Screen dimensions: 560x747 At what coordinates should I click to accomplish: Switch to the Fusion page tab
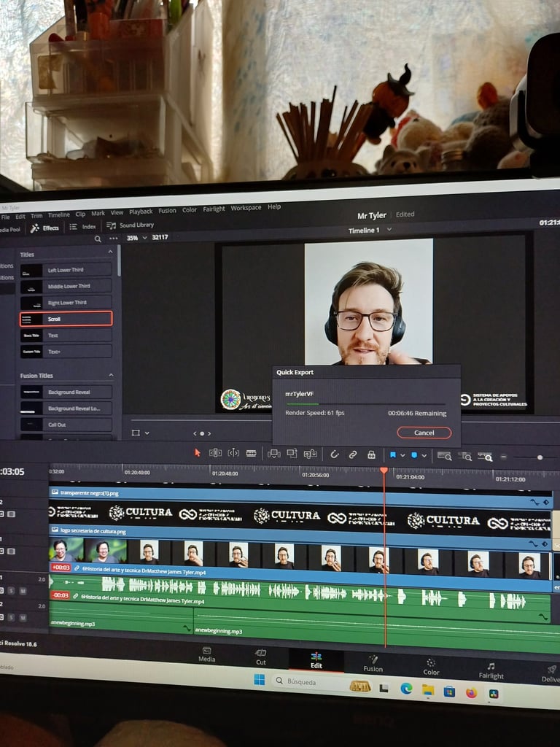pos(373,664)
